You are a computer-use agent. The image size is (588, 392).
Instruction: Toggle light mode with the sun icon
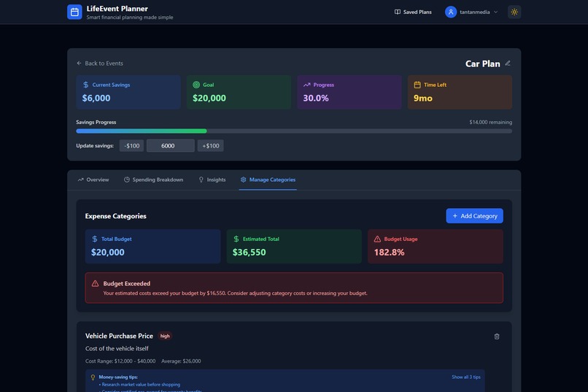(514, 12)
